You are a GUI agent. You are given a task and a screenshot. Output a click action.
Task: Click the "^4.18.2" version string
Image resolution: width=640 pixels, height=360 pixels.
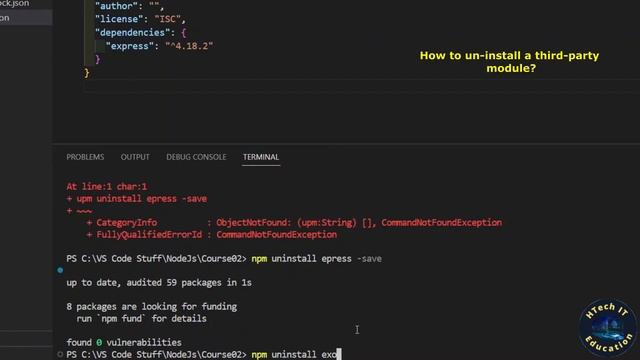pos(189,46)
